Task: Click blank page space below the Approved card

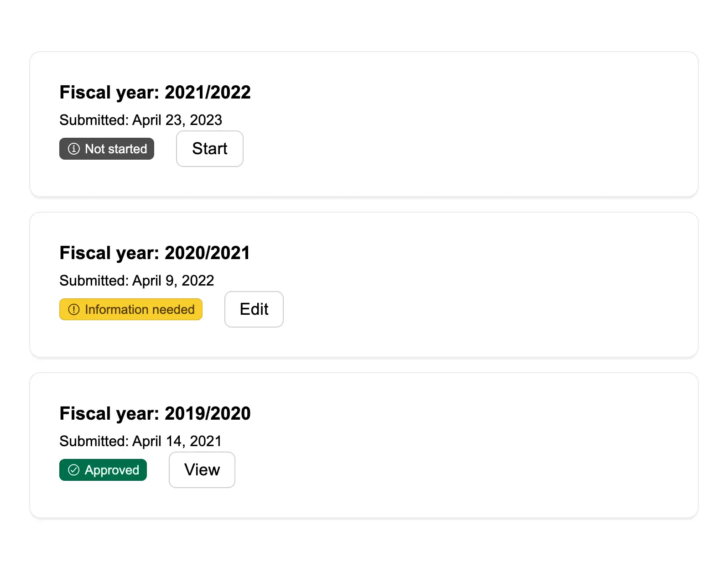Action: (x=364, y=541)
